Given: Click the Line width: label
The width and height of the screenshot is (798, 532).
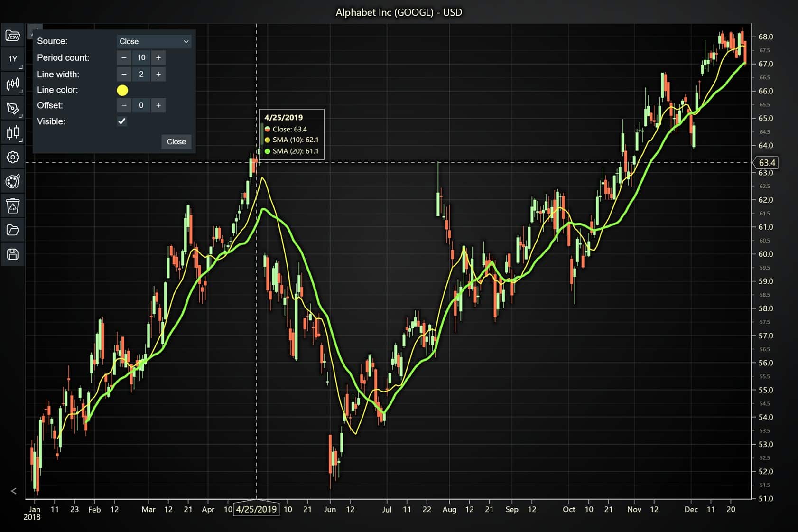Looking at the screenshot, I should [x=58, y=74].
